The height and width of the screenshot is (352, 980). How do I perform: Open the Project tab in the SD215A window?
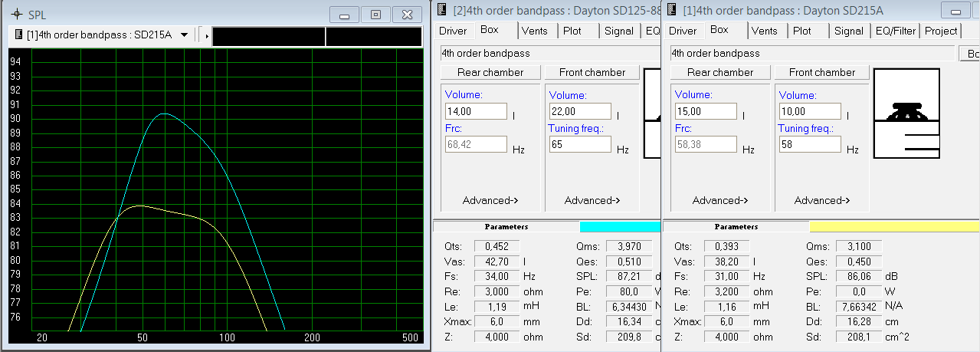(941, 31)
